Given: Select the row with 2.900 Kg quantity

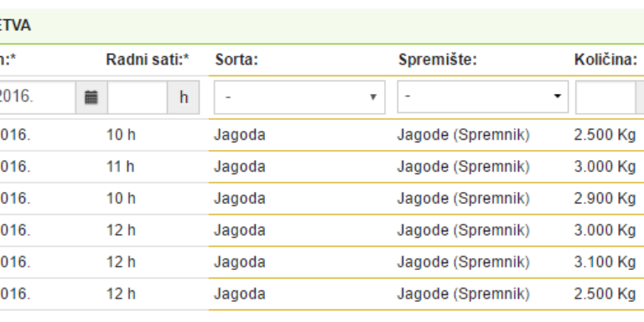Looking at the screenshot, I should 322,199.
